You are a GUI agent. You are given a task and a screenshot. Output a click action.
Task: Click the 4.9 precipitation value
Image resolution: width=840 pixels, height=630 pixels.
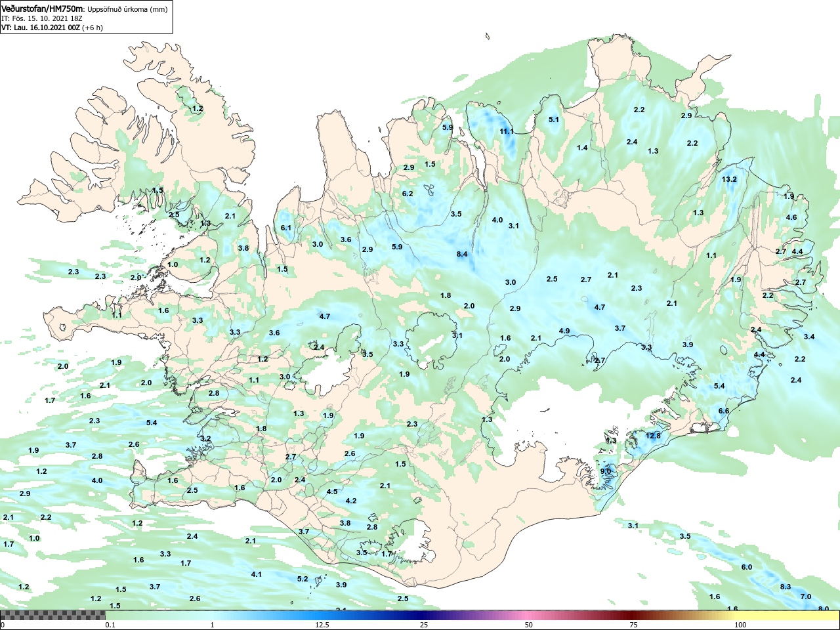(x=564, y=331)
